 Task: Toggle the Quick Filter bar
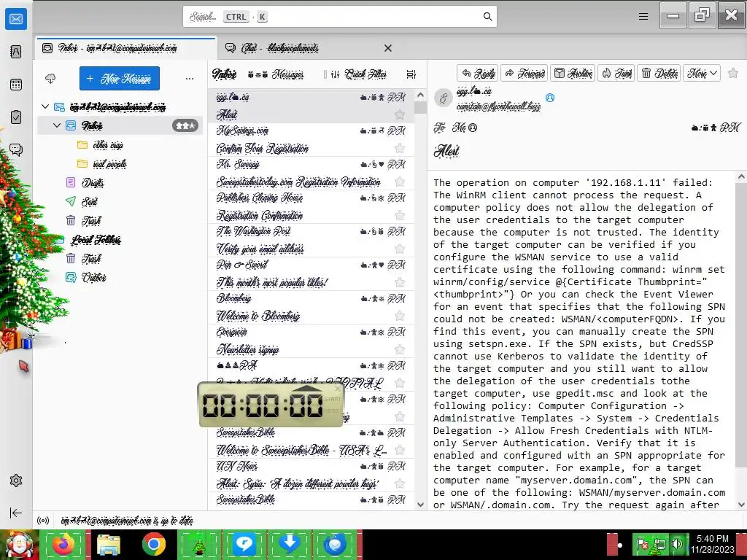359,74
